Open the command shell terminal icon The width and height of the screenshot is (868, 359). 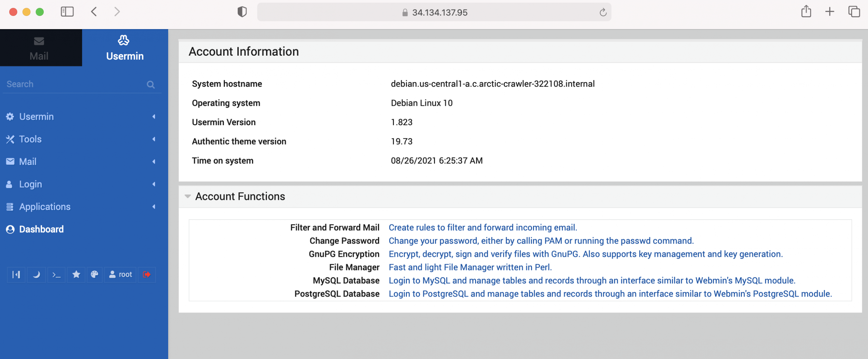point(56,275)
